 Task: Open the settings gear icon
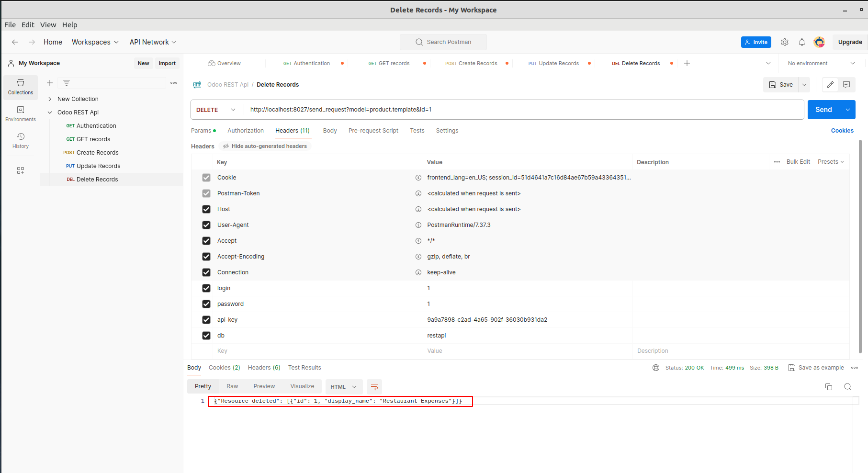785,42
